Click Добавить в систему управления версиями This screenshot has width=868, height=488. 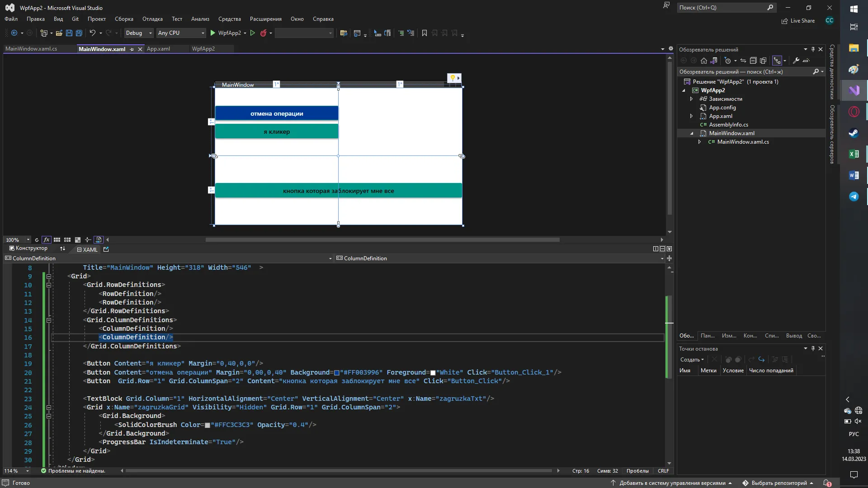[x=671, y=483]
